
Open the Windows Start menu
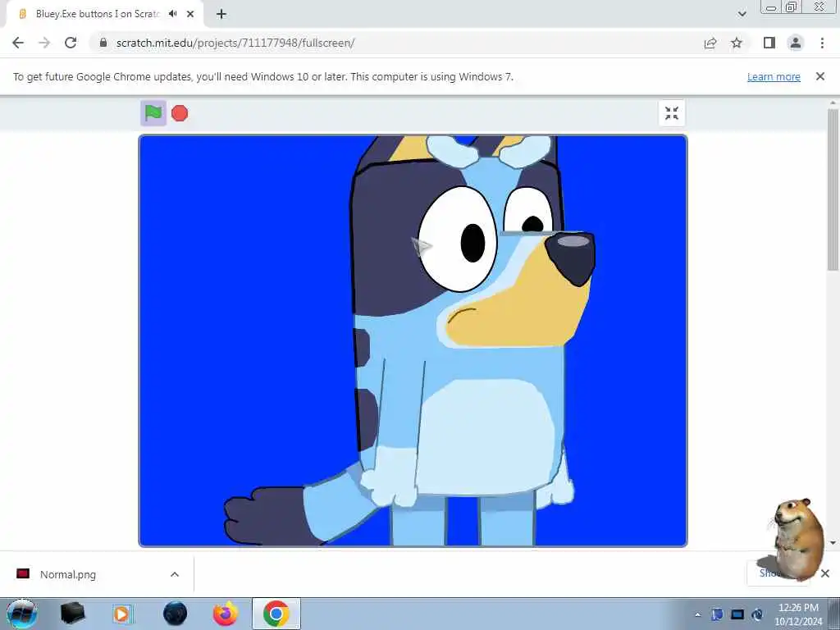22,614
